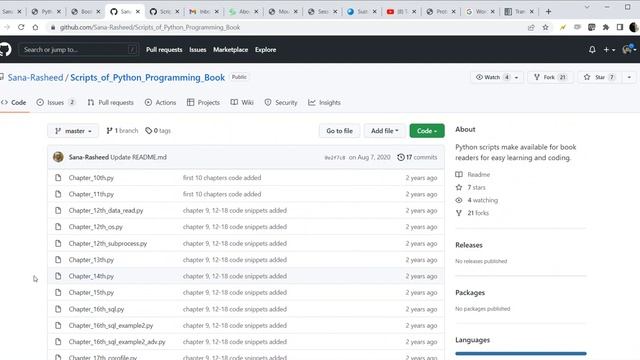The height and width of the screenshot is (360, 640).
Task: Click the eye icon beside 4 watching
Action: pyautogui.click(x=459, y=200)
